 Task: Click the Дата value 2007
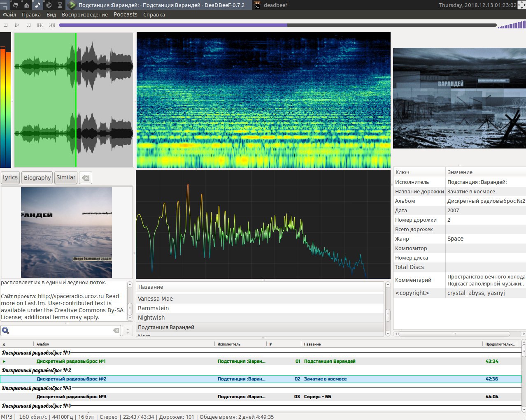tap(453, 210)
